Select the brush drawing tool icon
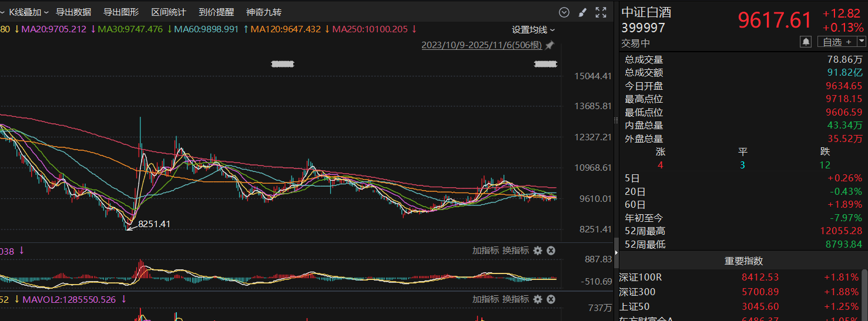Viewport: 868px width, 321px height. click(582, 12)
